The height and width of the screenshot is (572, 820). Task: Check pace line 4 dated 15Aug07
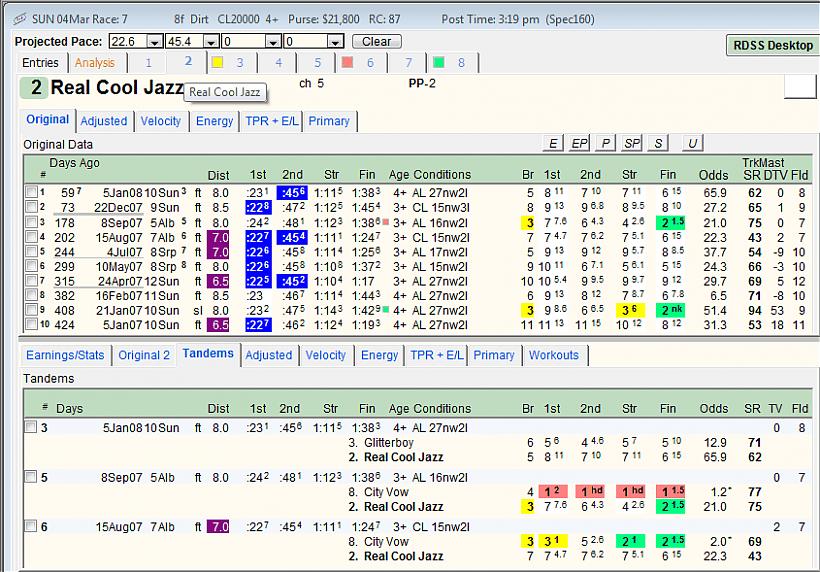click(31, 237)
